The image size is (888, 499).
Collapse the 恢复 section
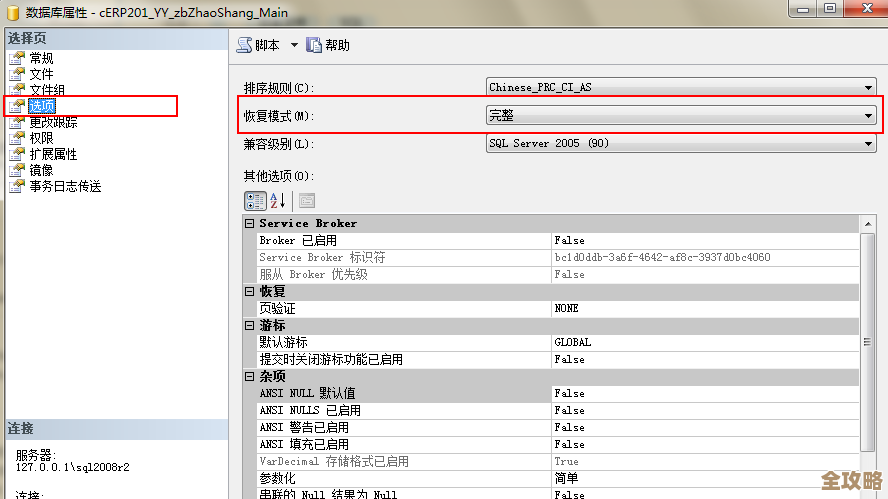(249, 291)
